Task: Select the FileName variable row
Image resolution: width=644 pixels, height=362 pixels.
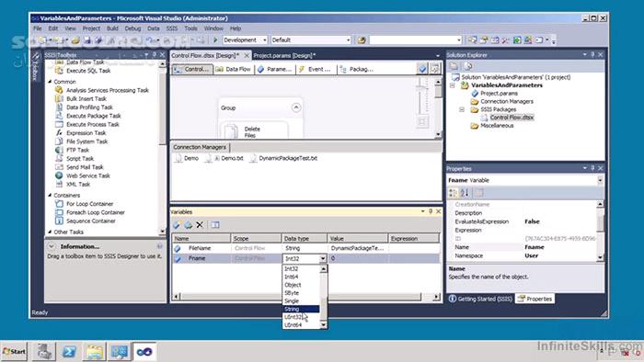Action: [305, 248]
